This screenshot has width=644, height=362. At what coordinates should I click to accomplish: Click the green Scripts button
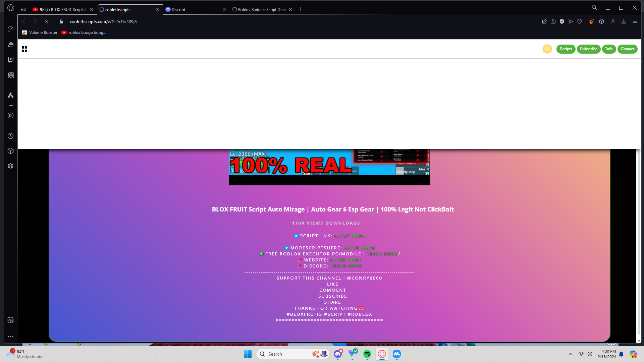[x=566, y=49]
